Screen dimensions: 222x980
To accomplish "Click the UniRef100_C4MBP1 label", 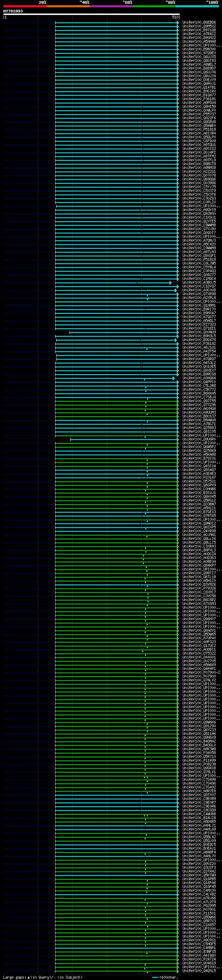I will point(199,948).
